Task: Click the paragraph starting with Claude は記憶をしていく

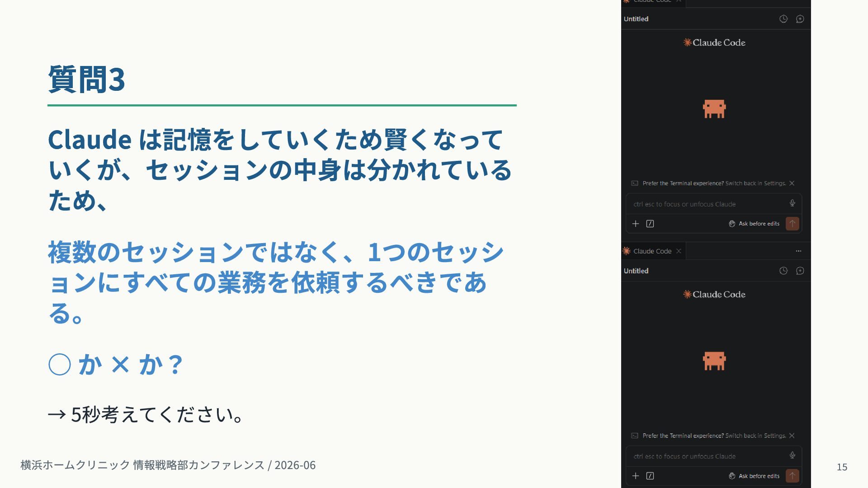Action: coord(280,169)
